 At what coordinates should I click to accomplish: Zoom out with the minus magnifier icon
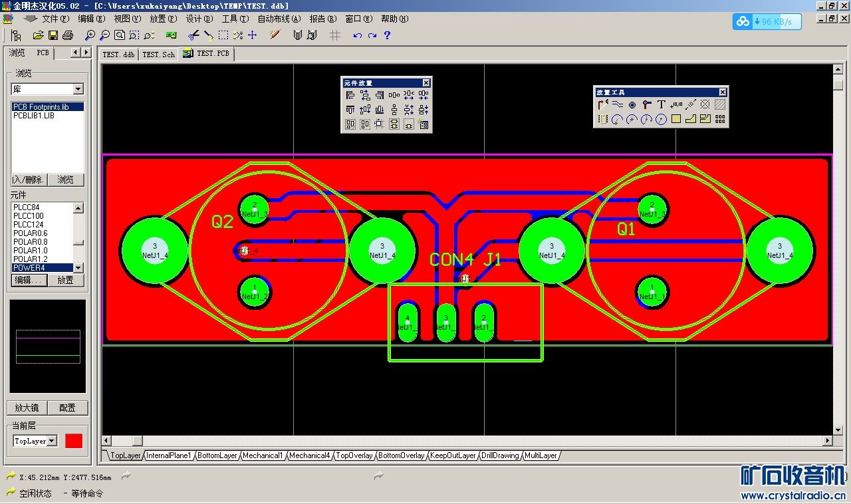tap(104, 35)
